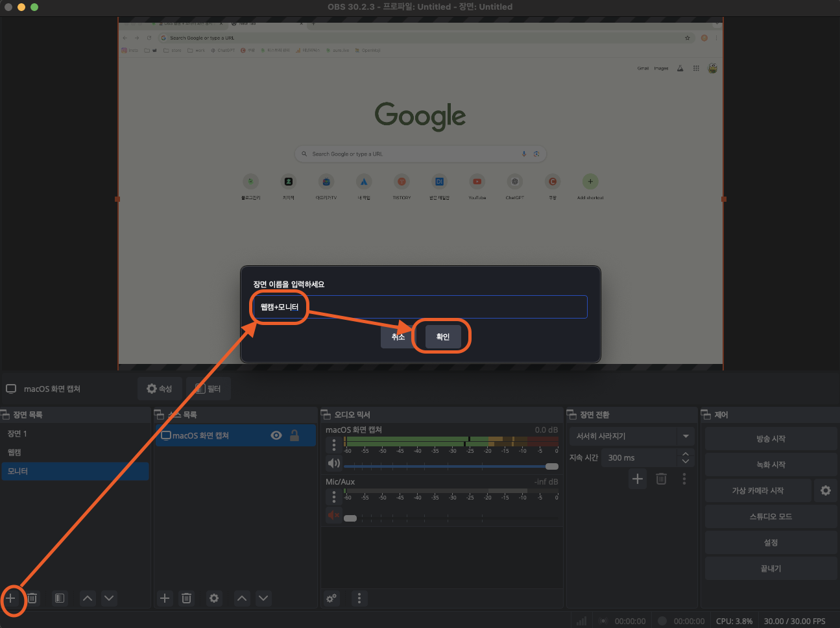Viewport: 840px width, 628px height.
Task: Open transition properties three-dot menu
Action: point(684,479)
